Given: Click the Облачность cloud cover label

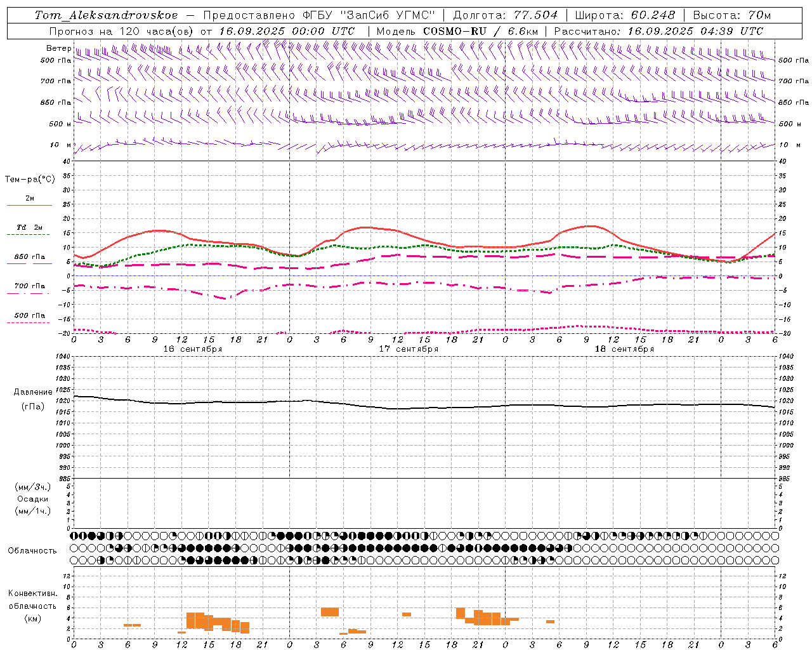Looking at the screenshot, I should [32, 551].
